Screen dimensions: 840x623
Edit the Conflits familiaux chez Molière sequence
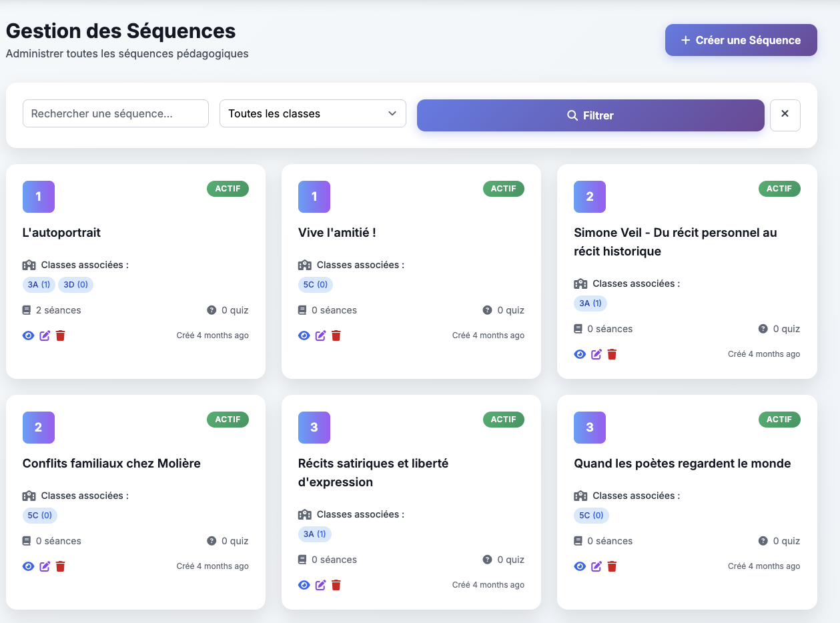click(45, 566)
